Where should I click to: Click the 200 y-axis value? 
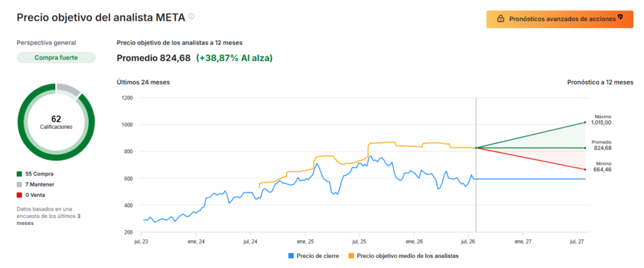pos(129,232)
